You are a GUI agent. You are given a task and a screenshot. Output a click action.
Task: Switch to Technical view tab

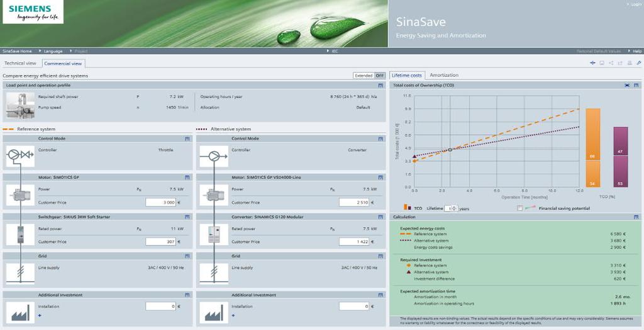pyautogui.click(x=21, y=64)
